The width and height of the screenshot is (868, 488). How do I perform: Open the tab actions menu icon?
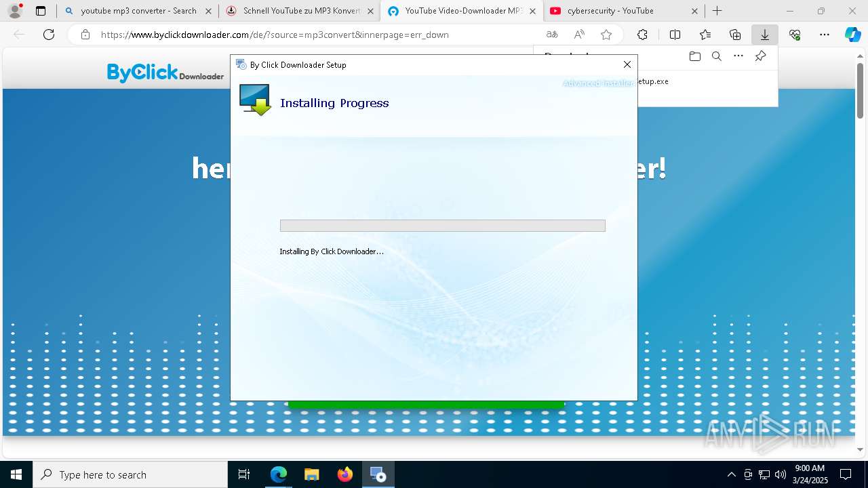[41, 11]
